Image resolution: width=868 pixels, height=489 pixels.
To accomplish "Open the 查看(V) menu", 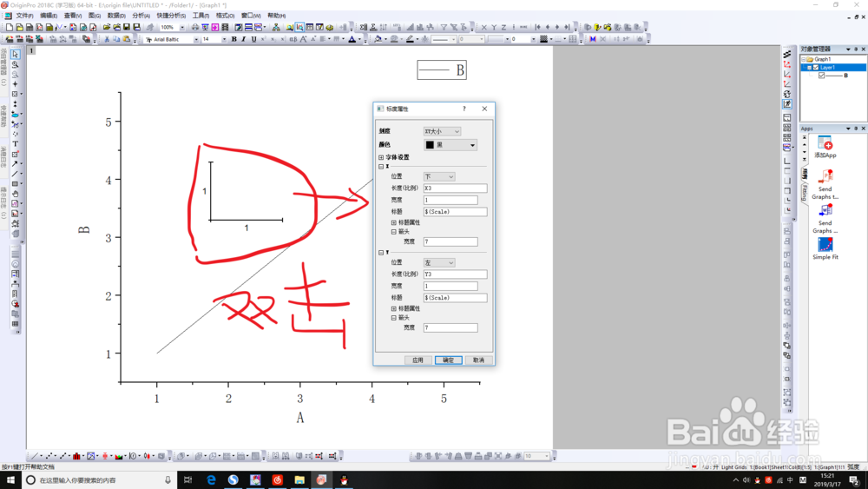I will tap(73, 16).
